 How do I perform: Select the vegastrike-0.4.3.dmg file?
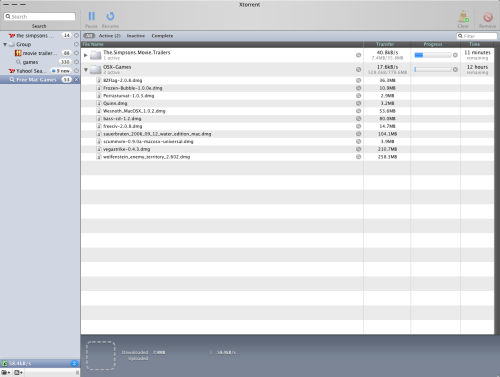pos(126,149)
